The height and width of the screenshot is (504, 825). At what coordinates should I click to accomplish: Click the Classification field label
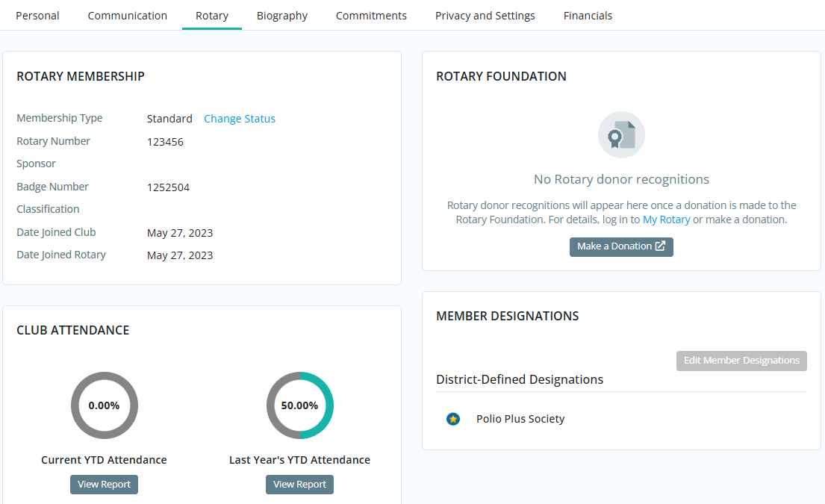click(x=48, y=209)
